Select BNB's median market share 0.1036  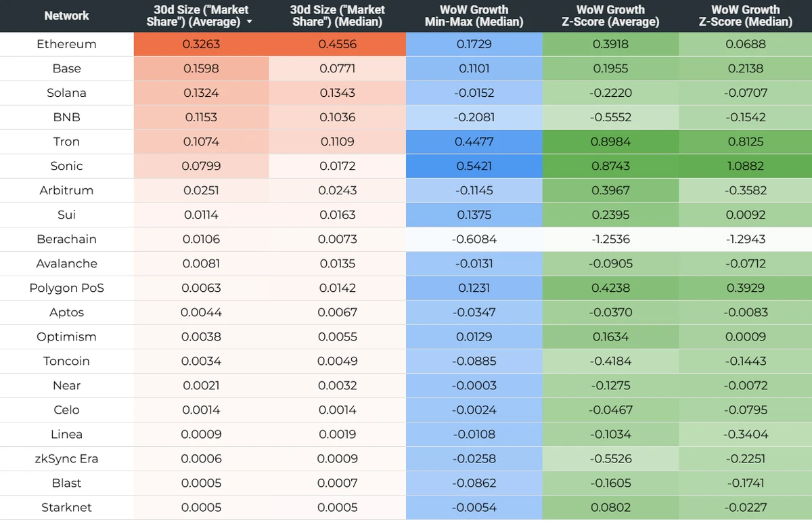(x=337, y=117)
